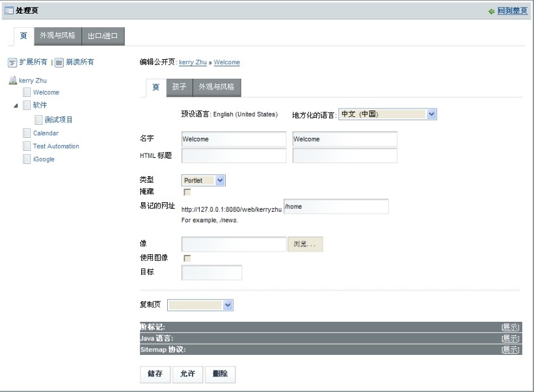Click the expand all (扩展所有) icon

pos(12,62)
